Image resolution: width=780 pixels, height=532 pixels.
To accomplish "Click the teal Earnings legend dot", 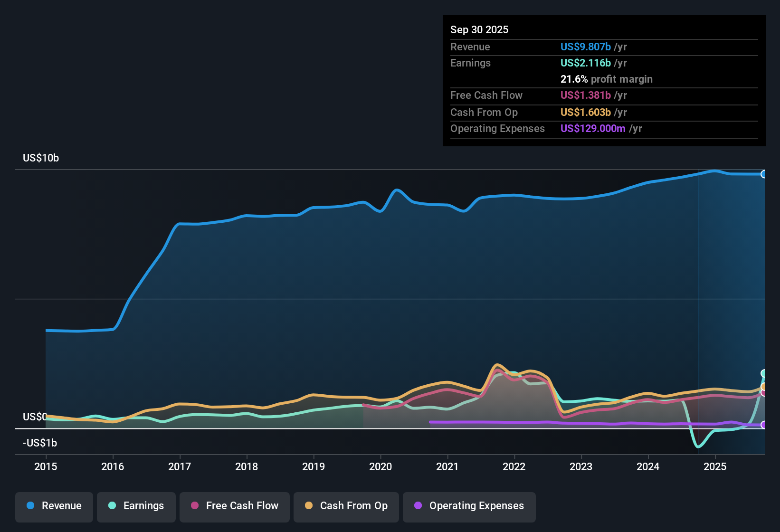I will (112, 505).
